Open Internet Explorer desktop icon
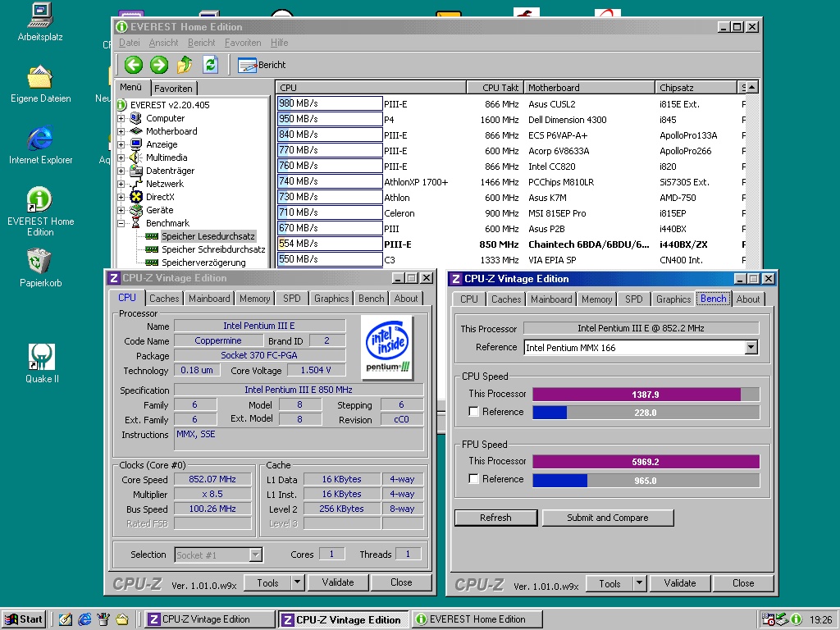The height and width of the screenshot is (630, 840). click(40, 139)
